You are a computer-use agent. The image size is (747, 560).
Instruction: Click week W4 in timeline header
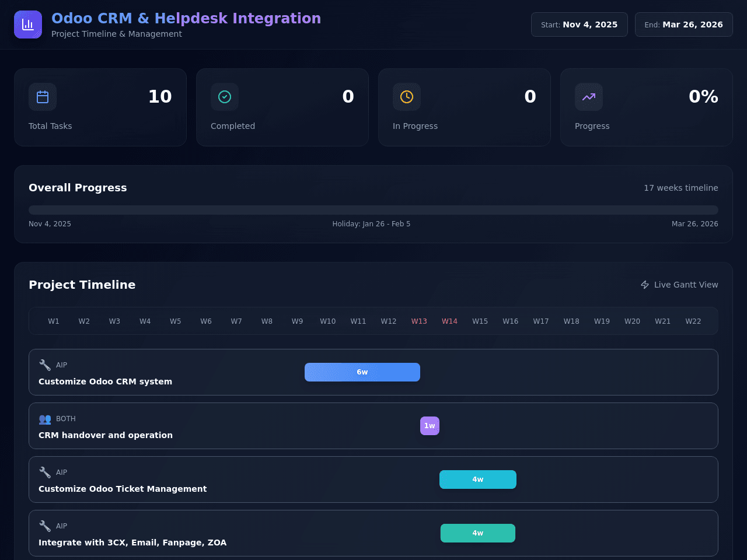tap(145, 321)
